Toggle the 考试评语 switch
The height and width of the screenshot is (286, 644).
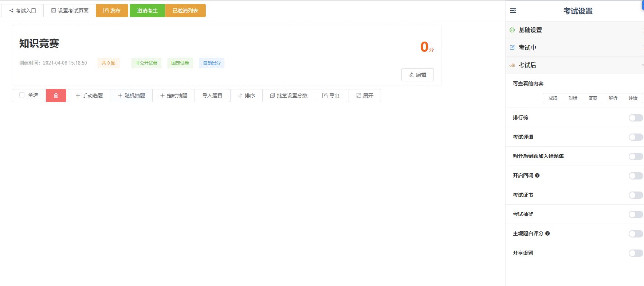tap(636, 137)
